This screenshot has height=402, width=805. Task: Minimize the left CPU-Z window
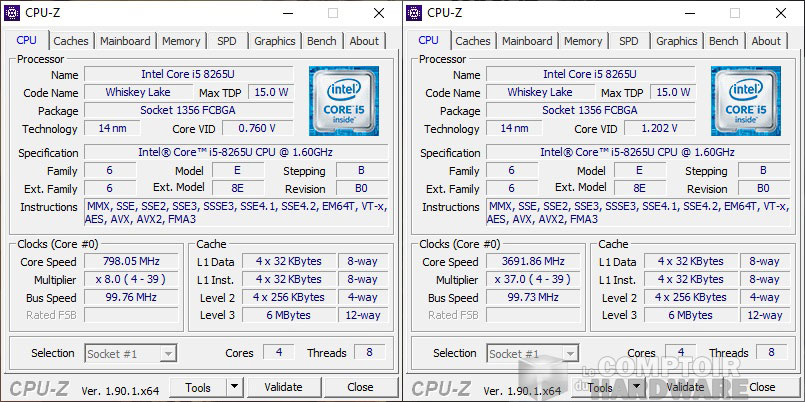point(288,13)
